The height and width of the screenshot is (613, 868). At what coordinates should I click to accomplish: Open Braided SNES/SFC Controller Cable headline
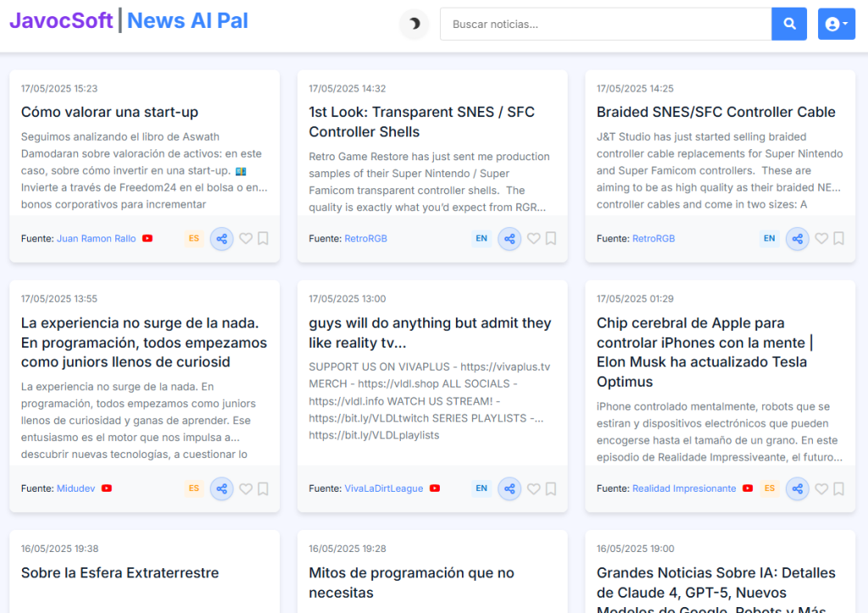pyautogui.click(x=715, y=113)
